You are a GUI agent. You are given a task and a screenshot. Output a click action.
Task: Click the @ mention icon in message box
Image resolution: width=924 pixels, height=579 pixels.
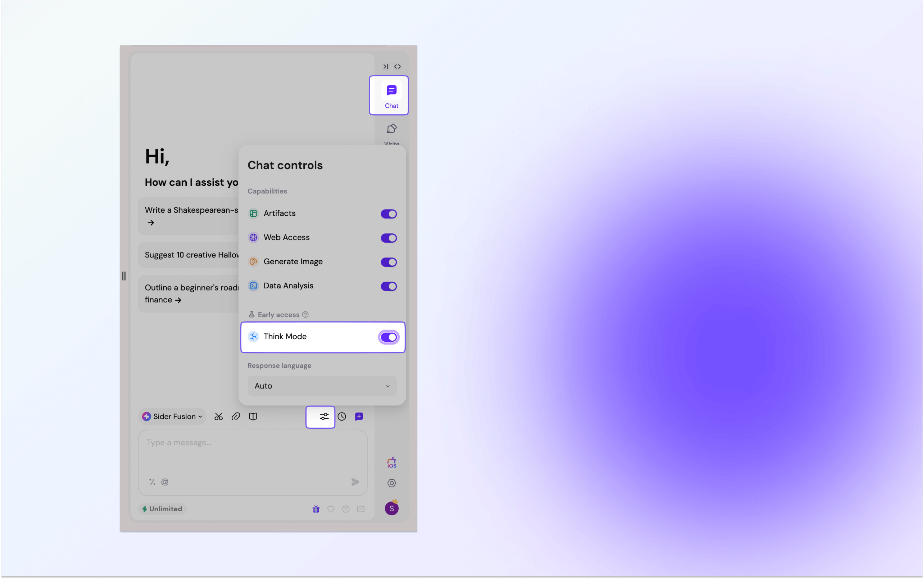164,482
